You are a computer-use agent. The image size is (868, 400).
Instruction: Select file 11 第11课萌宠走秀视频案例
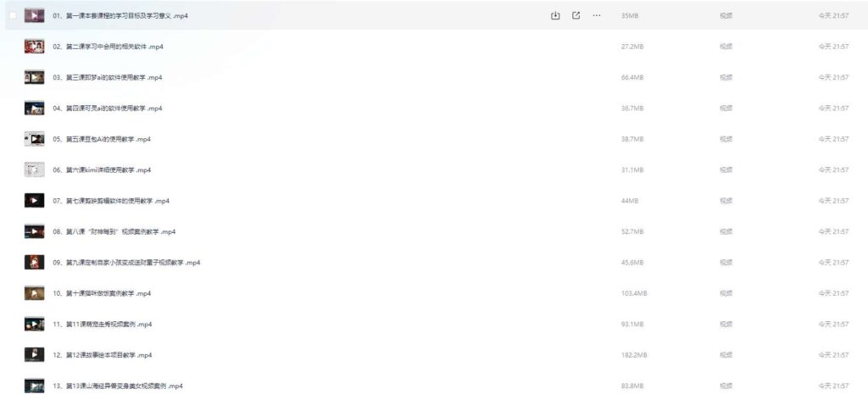[x=102, y=325]
